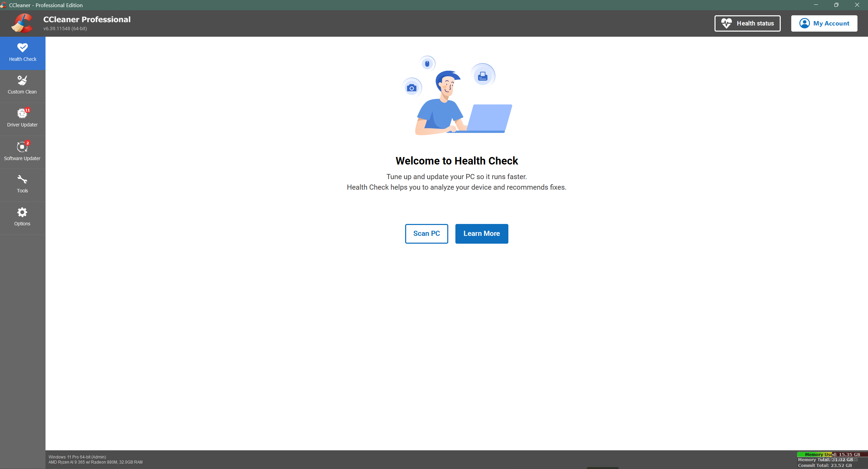868x469 pixels.
Task: Select the Custom Clean broom icon
Action: [x=22, y=81]
